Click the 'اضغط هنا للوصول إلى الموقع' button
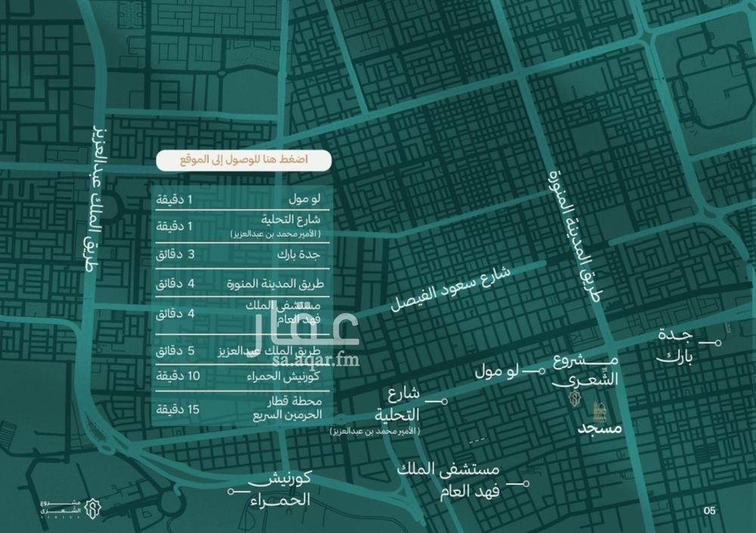 click(x=243, y=160)
